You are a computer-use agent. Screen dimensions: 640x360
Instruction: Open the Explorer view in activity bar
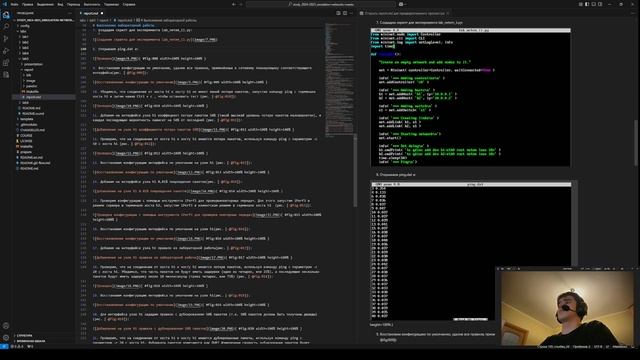click(x=6, y=15)
